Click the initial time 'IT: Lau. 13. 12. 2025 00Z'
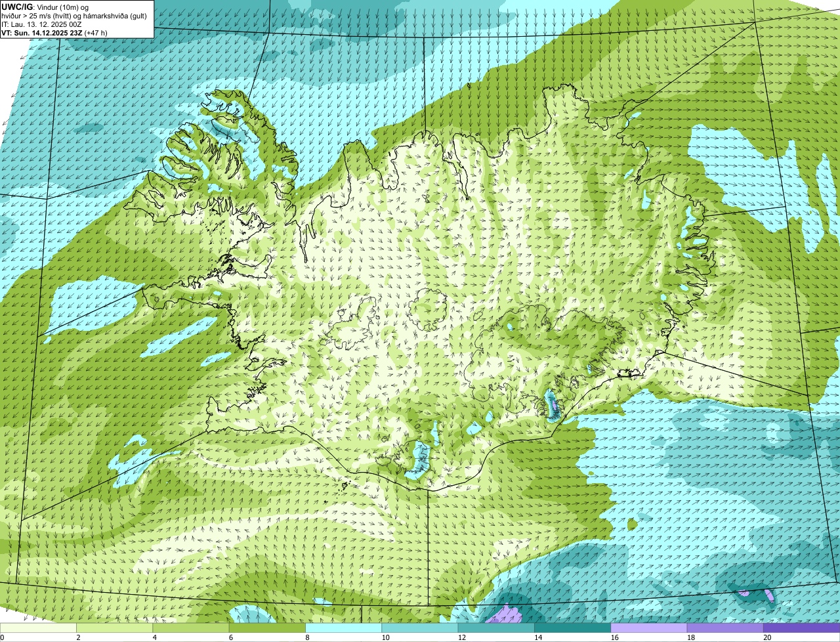Image resolution: width=840 pixels, height=642 pixels. pyautogui.click(x=41, y=24)
